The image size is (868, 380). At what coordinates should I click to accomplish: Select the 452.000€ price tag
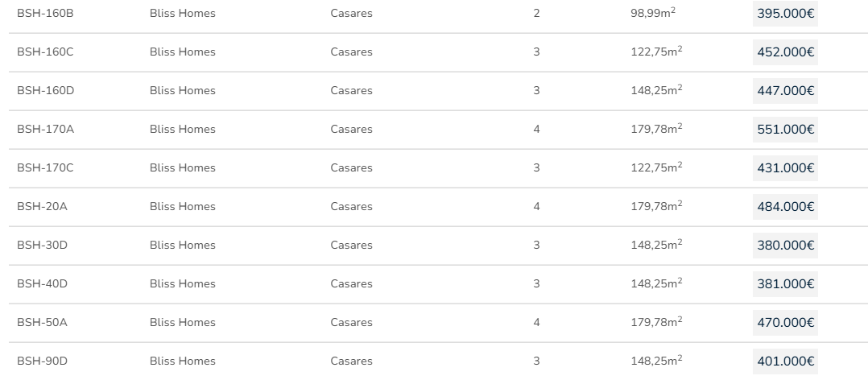click(x=785, y=52)
